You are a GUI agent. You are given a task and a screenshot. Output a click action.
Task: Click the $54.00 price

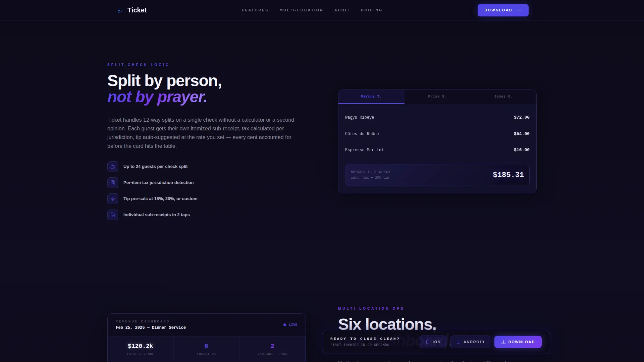tap(522, 134)
